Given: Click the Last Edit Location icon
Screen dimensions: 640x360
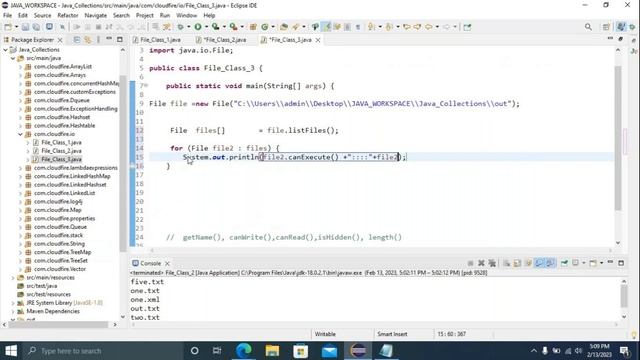Looking at the screenshot, I should 406,27.
